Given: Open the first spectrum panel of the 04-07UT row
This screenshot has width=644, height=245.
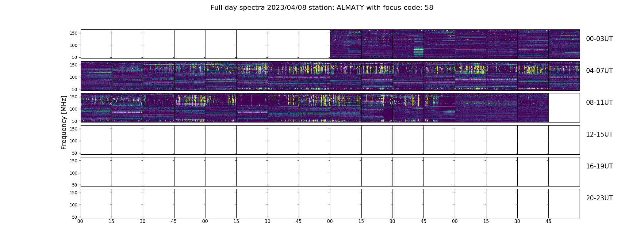Looking at the screenshot, I should pyautogui.click(x=96, y=76).
